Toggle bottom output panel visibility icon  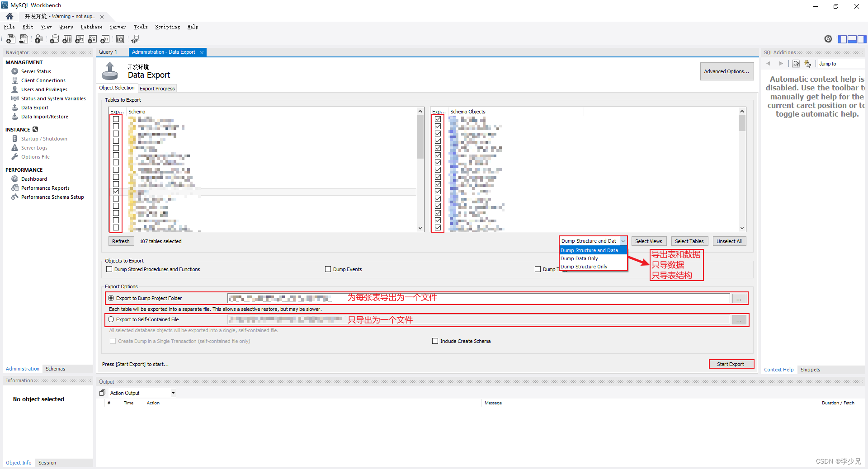point(852,39)
